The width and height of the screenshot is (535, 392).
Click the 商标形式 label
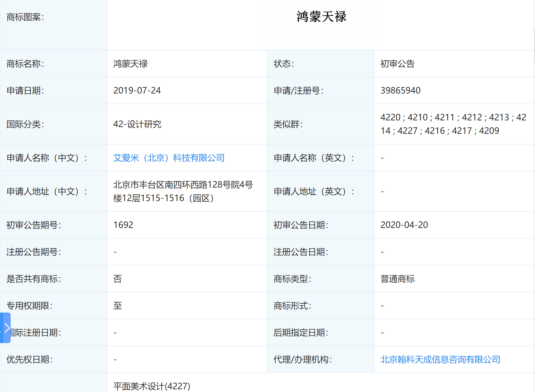292,306
